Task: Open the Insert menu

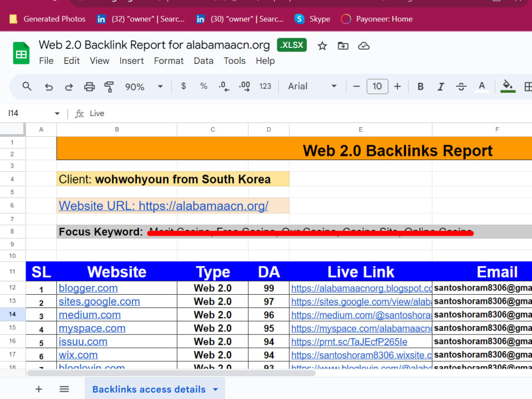Action: pyautogui.click(x=131, y=61)
